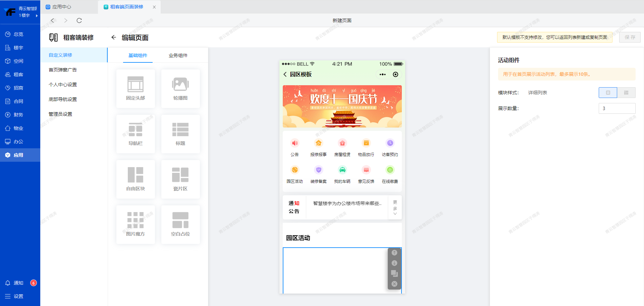
Task: Add the 固定头部 fixed header component
Action: click(136, 89)
